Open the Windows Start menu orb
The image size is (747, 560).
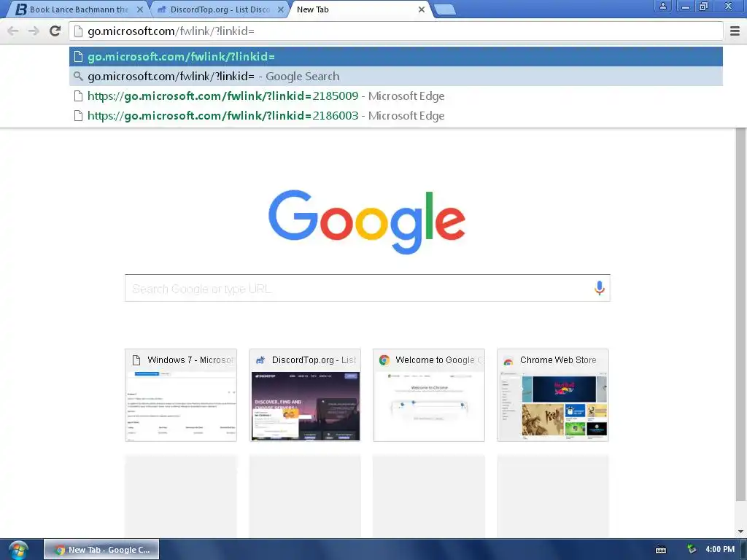tap(18, 550)
